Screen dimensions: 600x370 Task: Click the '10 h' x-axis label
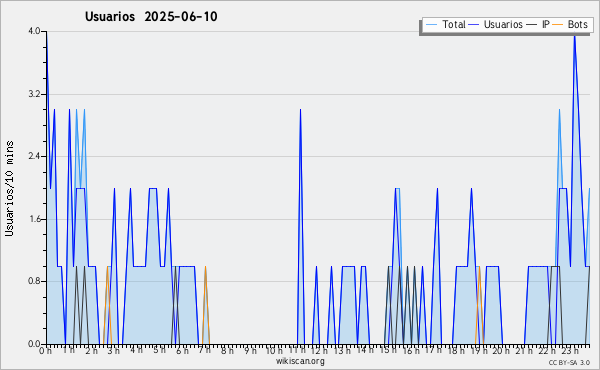274,351
